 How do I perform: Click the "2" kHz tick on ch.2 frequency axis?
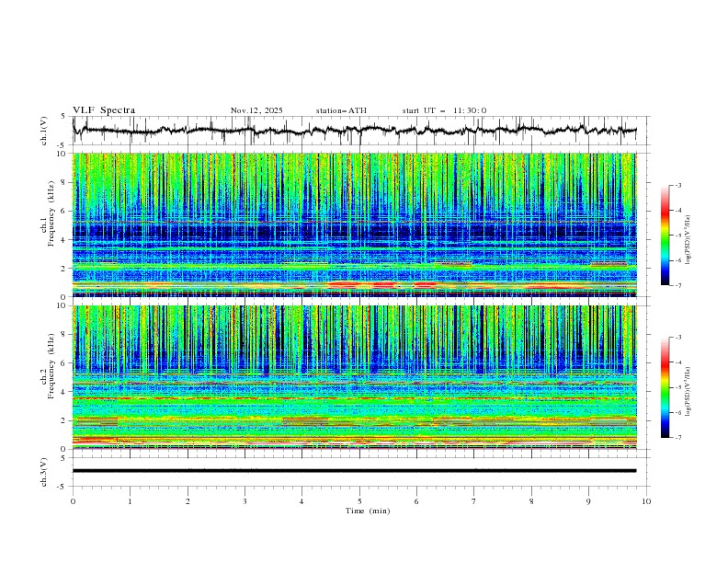[64, 420]
